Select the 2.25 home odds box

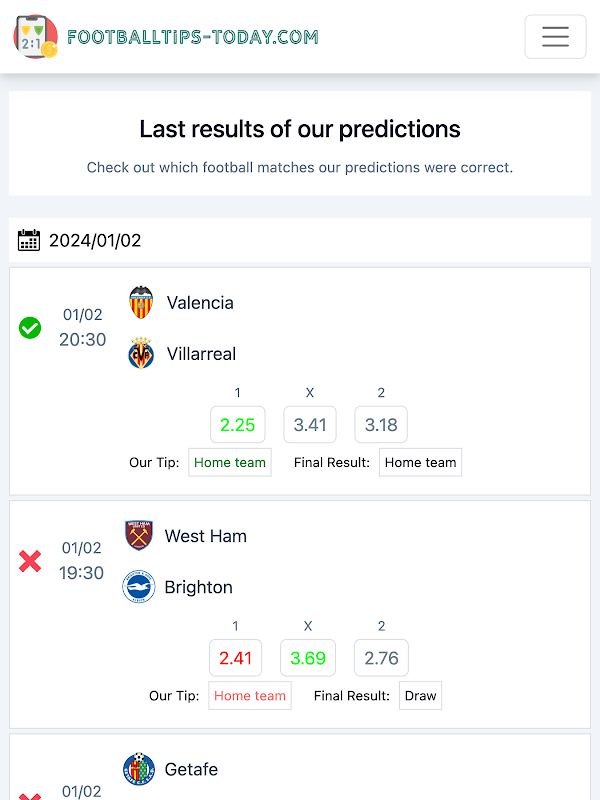(x=238, y=425)
